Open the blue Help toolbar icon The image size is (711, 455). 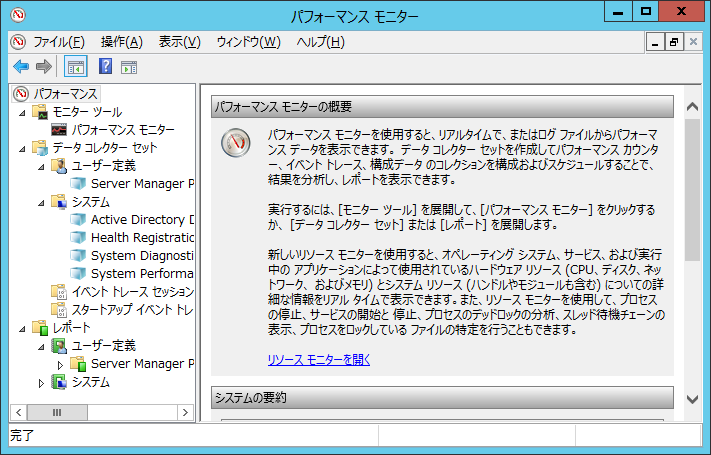pos(105,67)
